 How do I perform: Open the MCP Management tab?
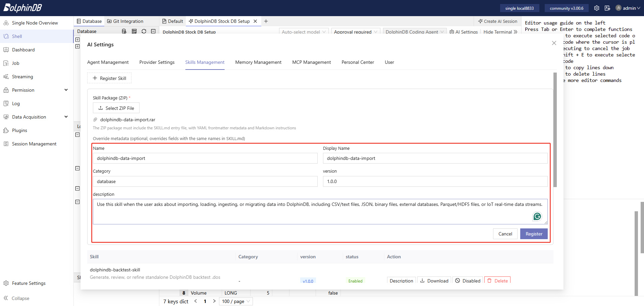click(312, 62)
